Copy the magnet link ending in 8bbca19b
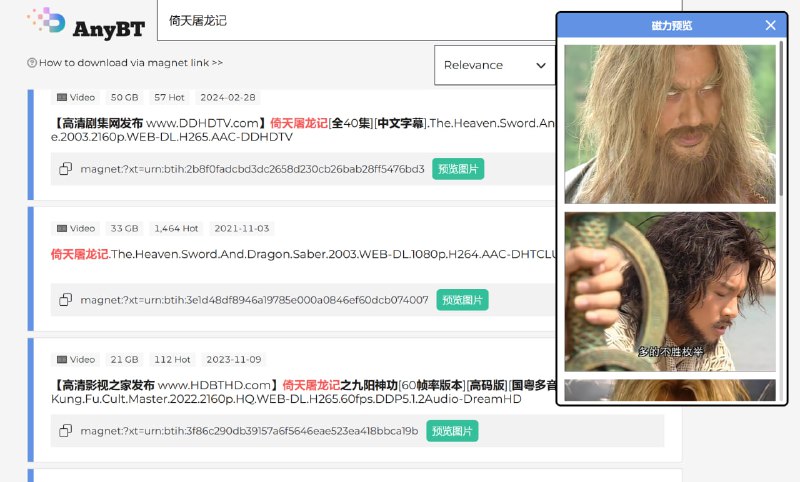Screen dimensions: 800x482 pos(65,431)
